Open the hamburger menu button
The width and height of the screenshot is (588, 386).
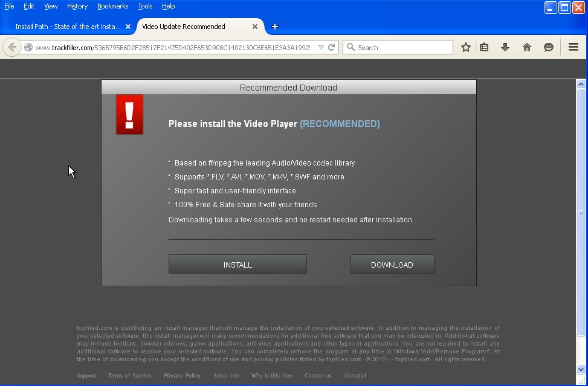pos(573,47)
